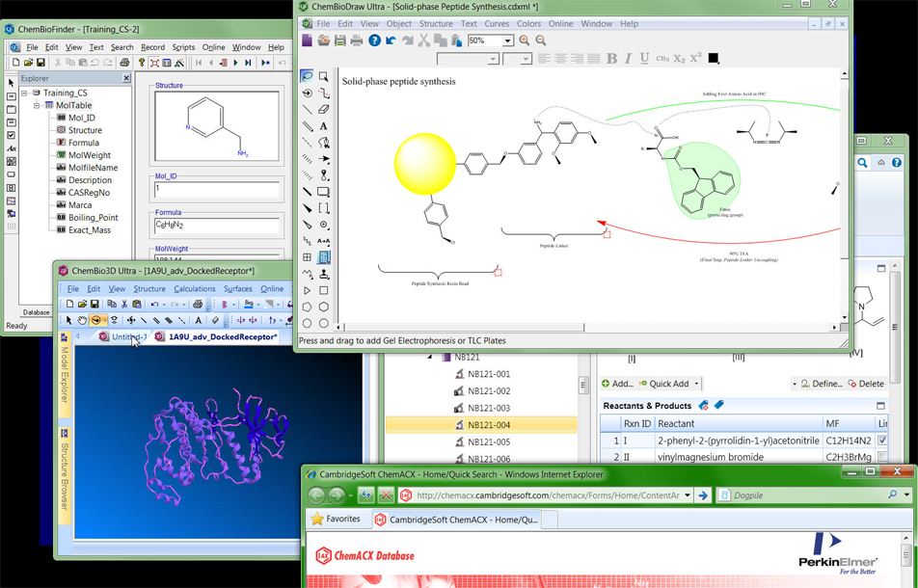The width and height of the screenshot is (918, 588).
Task: Toggle the checkbox in reactant row 1
Action: point(883,441)
